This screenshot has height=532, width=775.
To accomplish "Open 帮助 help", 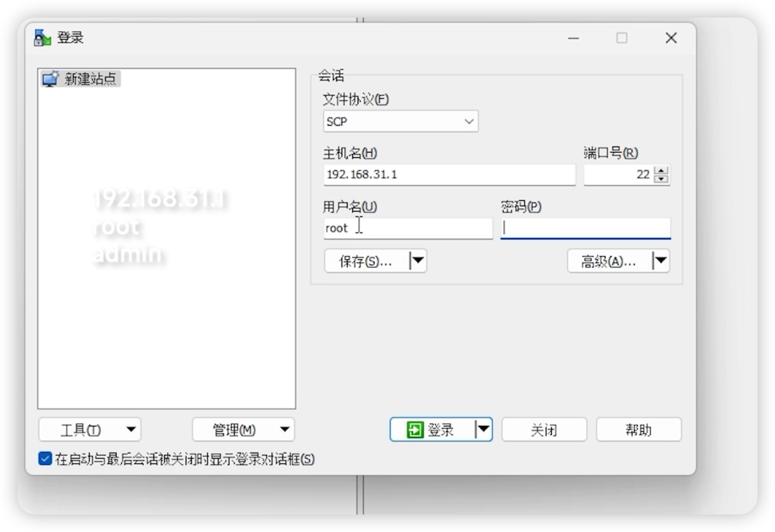I will [639, 430].
